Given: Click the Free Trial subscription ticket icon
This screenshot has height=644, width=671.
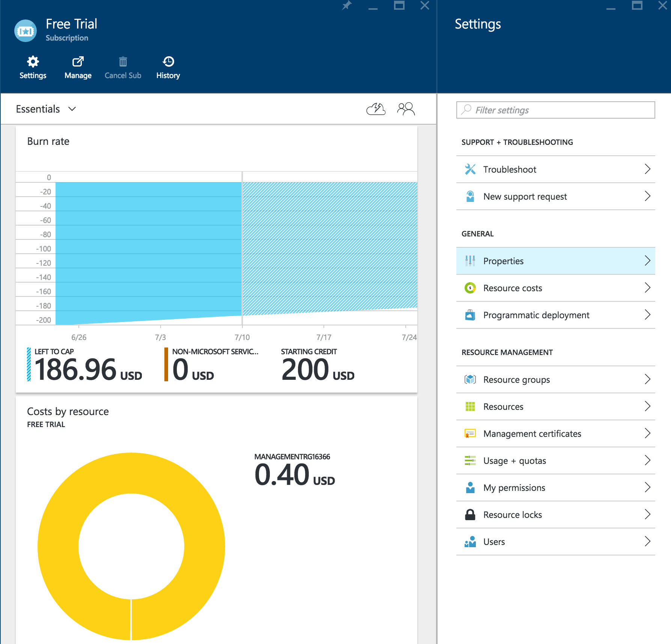Looking at the screenshot, I should pos(26,31).
